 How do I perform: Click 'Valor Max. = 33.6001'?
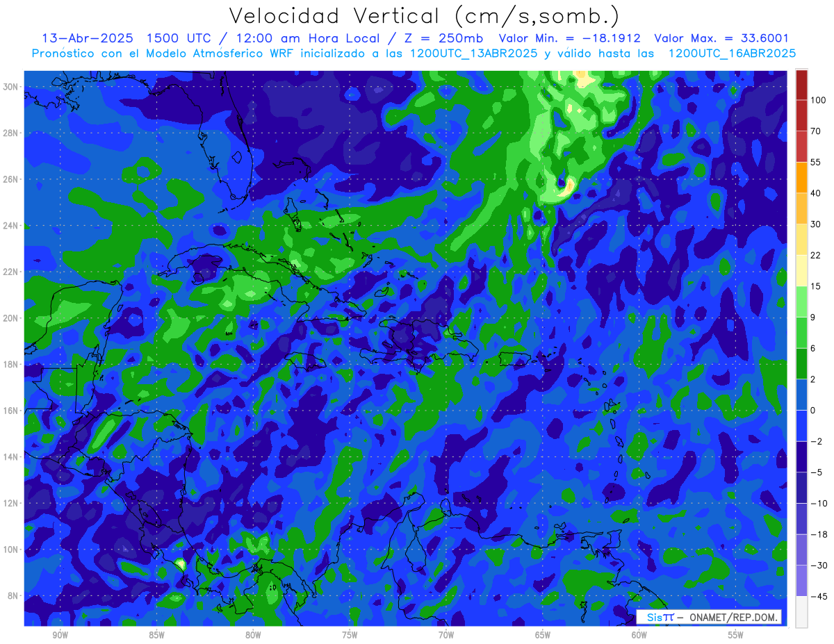[721, 38]
